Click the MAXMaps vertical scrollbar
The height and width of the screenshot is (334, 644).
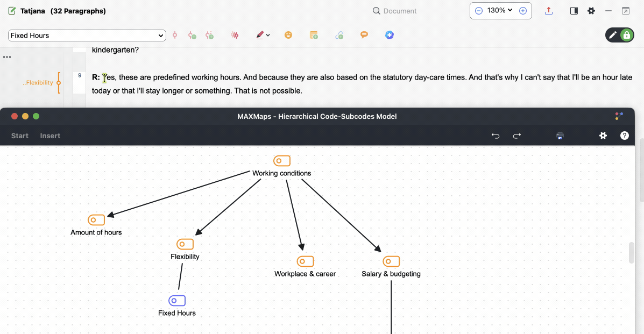[632, 253]
